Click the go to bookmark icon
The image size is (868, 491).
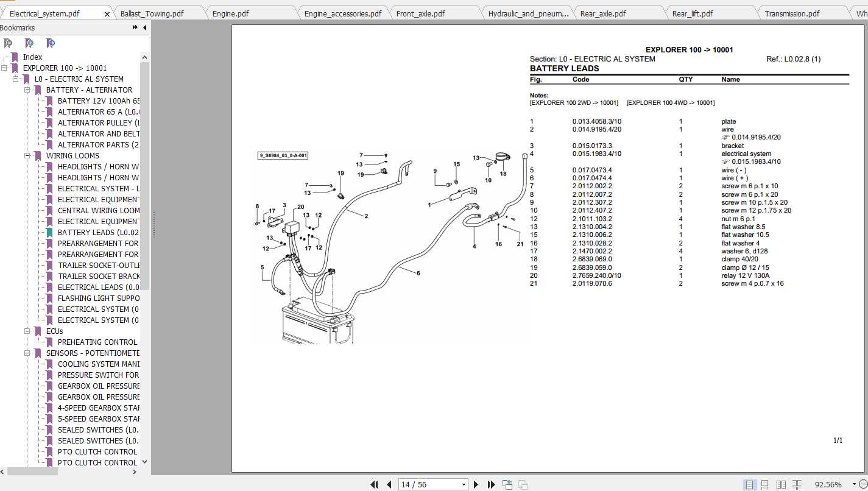click(x=51, y=43)
